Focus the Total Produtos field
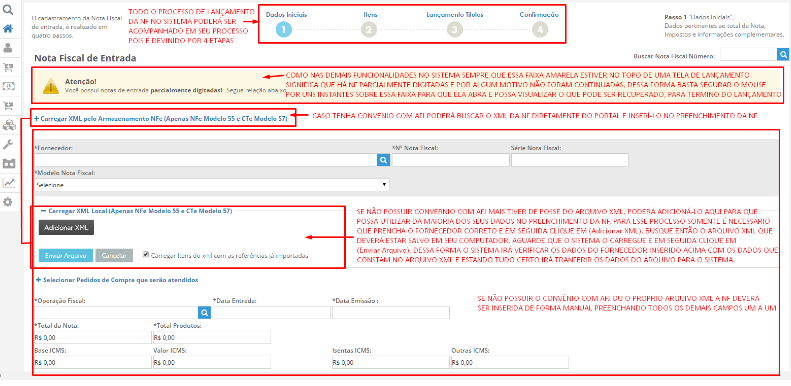The height and width of the screenshot is (386, 791). [x=211, y=338]
